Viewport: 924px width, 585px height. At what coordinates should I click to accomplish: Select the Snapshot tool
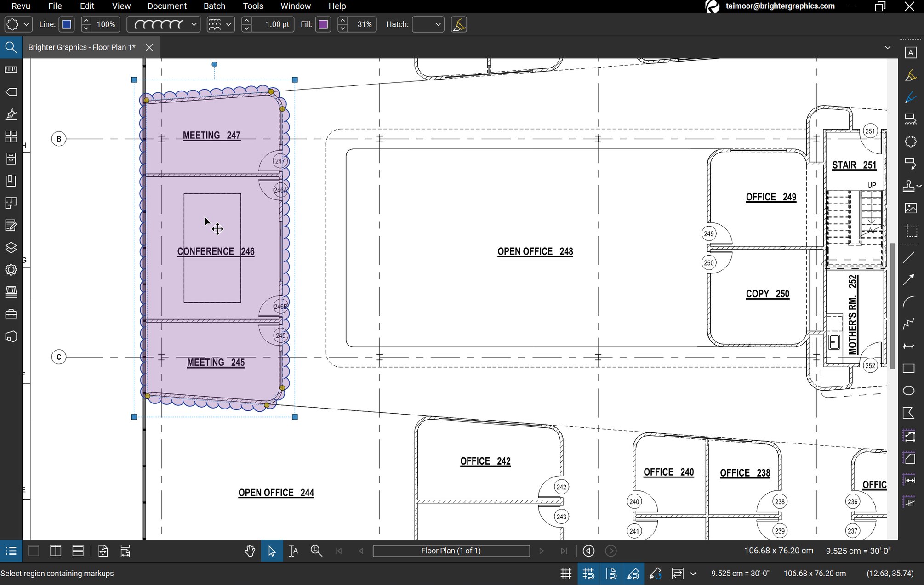[x=911, y=231]
